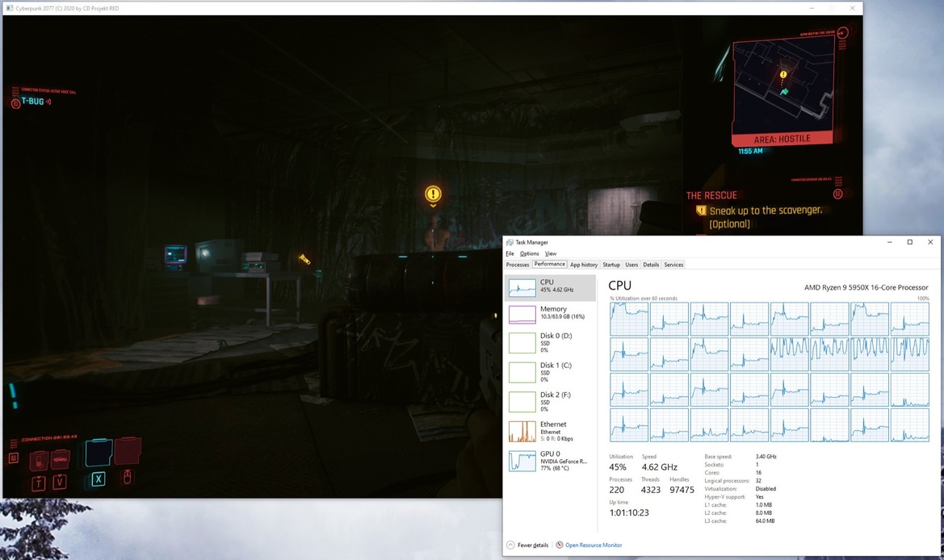Click the yellow quest marker above the scavenger
Image resolution: width=944 pixels, height=560 pixels.
pyautogui.click(x=433, y=194)
